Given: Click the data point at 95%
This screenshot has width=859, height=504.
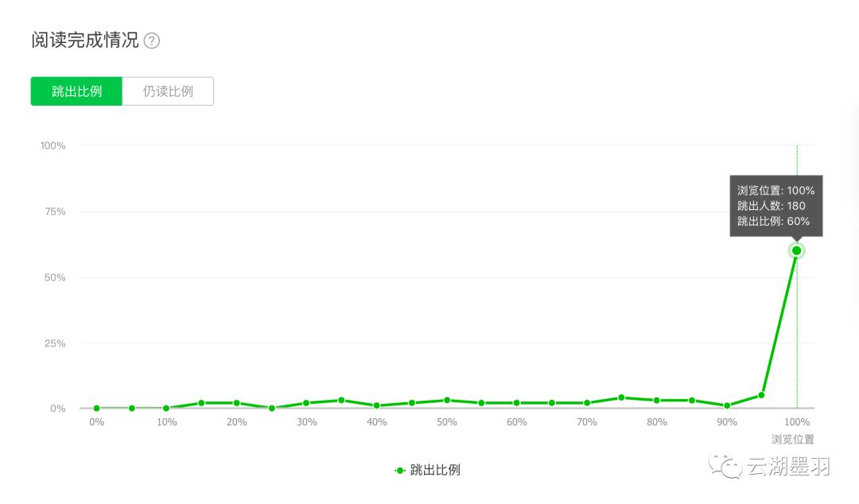Looking at the screenshot, I should coord(761,395).
